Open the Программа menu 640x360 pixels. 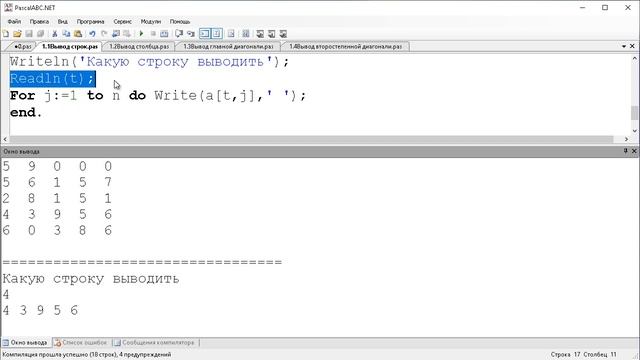(x=91, y=21)
